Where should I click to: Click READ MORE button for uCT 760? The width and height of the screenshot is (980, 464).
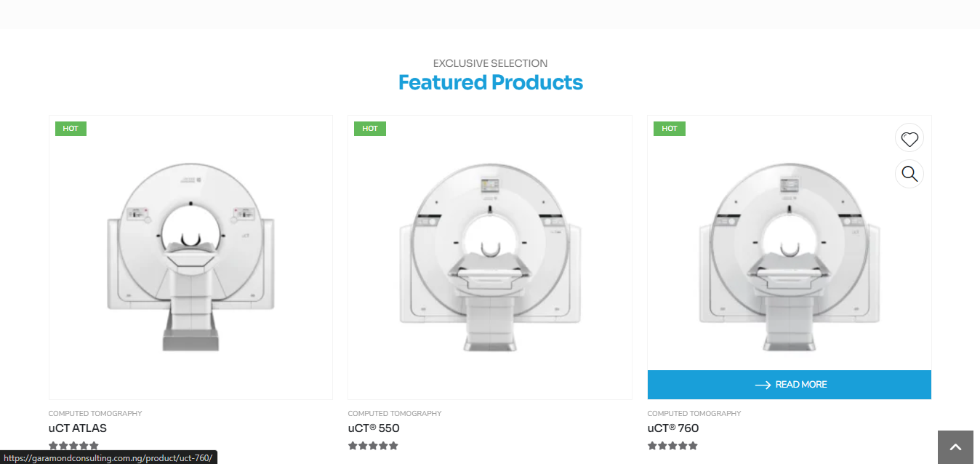click(x=790, y=385)
